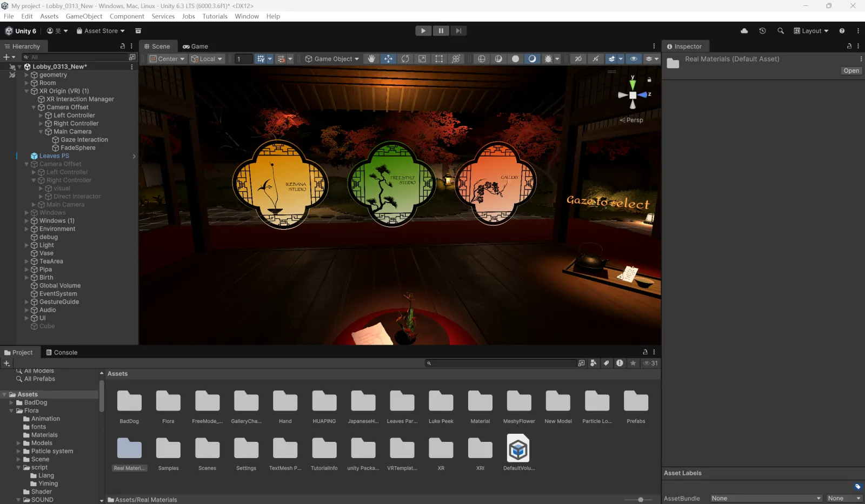Select the Hand view tool
865x504 pixels.
pyautogui.click(x=371, y=59)
